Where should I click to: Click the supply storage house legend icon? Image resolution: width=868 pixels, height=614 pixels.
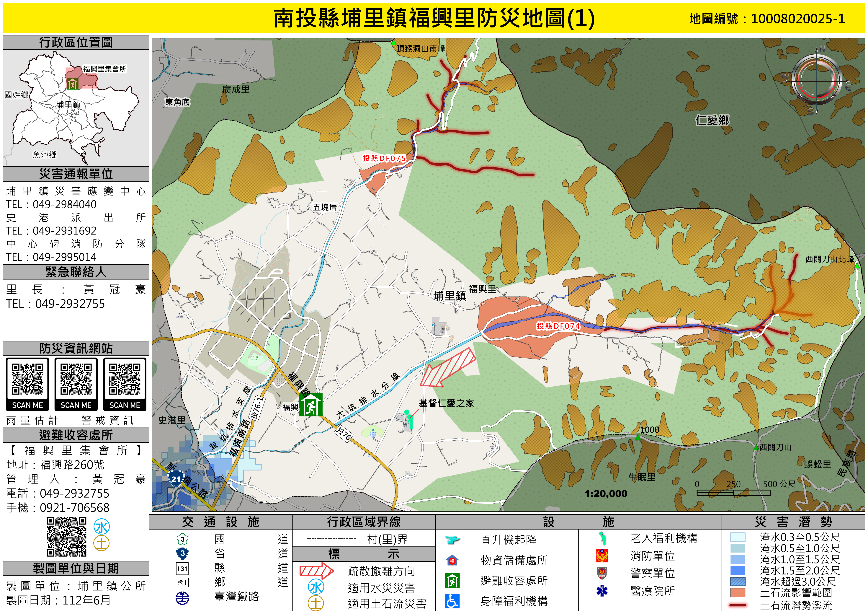tap(452, 560)
